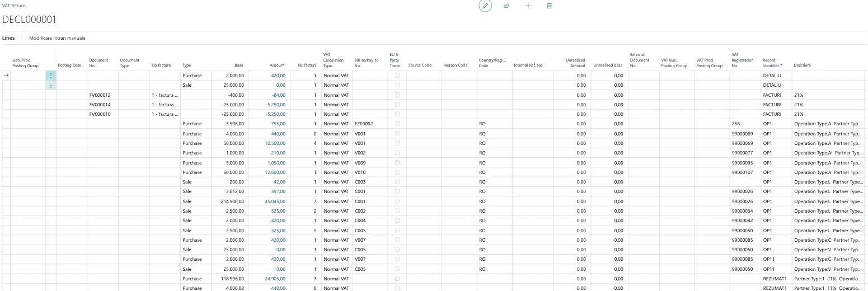868x291 pixels.
Task: Tick EU 3-Party Trade for row FV000014
Action: 397,105
